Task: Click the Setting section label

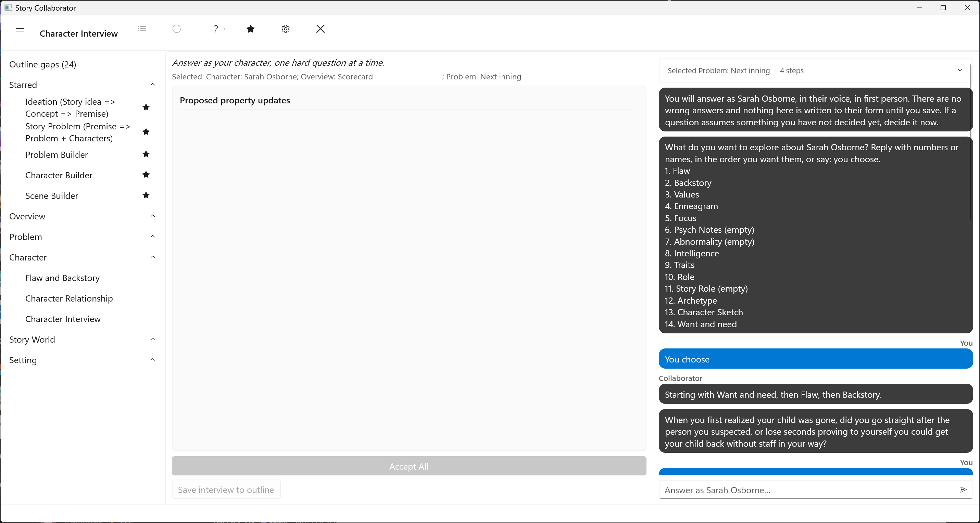Action: (x=23, y=360)
